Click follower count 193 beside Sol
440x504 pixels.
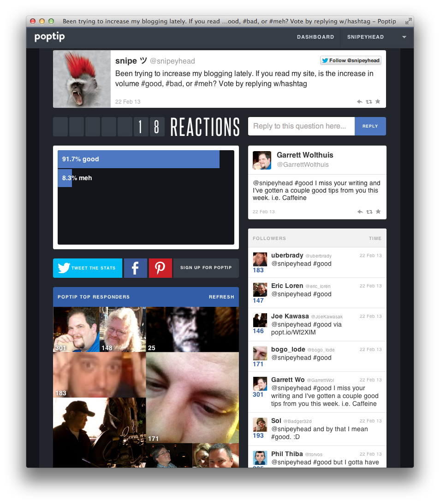[258, 435]
